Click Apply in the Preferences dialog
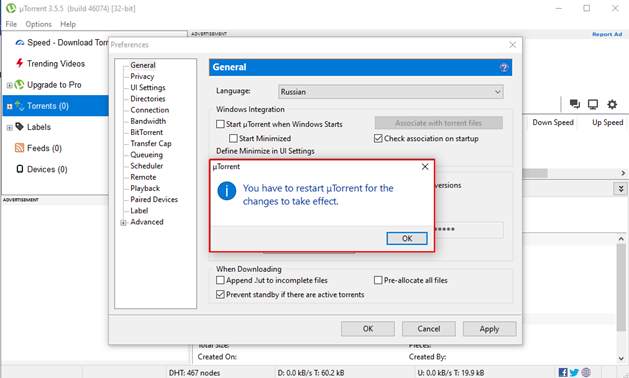 [489, 329]
